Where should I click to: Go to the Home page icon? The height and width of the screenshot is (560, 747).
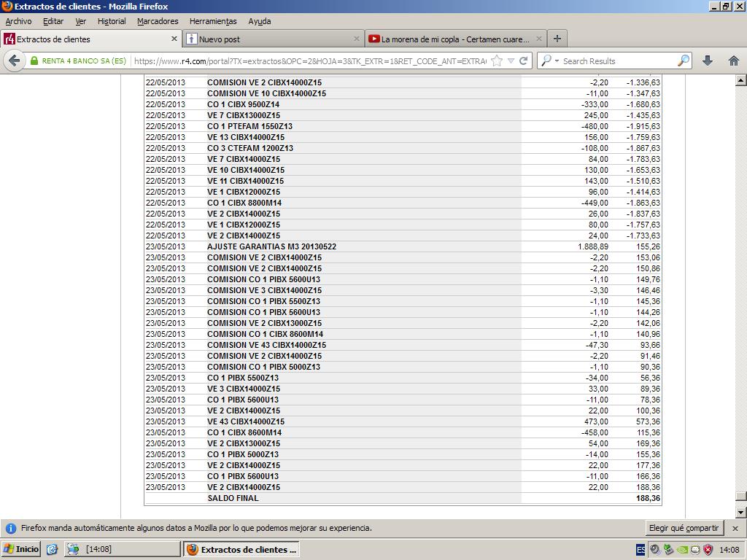(734, 61)
